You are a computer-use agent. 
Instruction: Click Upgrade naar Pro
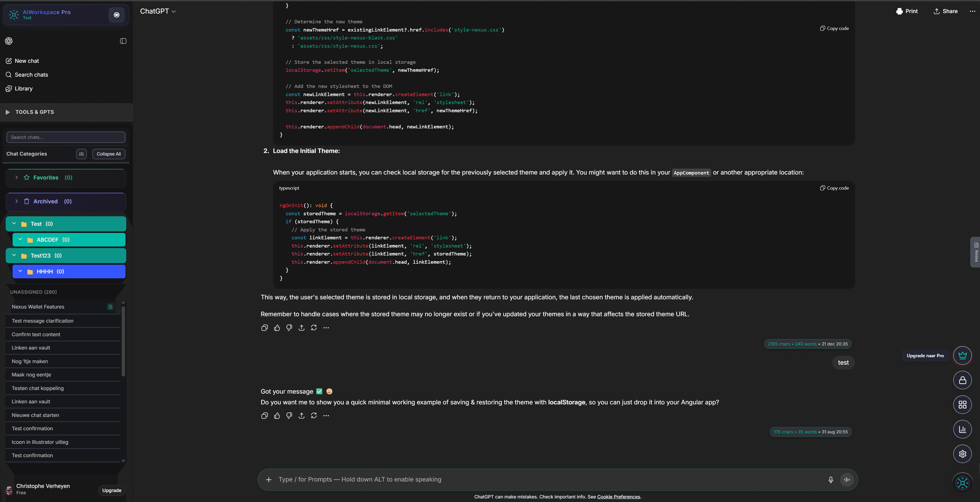pos(925,355)
